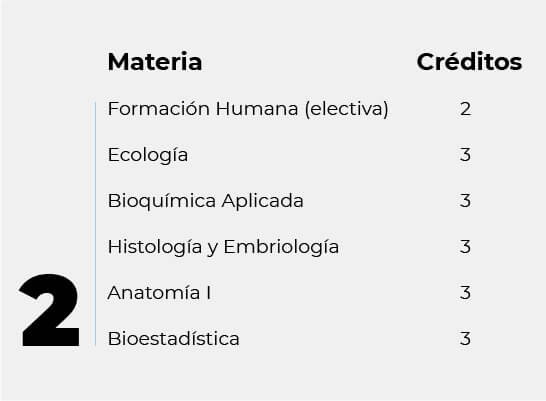546x401 pixels.
Task: Click credits value for Histología y Embriología
Action: (x=466, y=247)
